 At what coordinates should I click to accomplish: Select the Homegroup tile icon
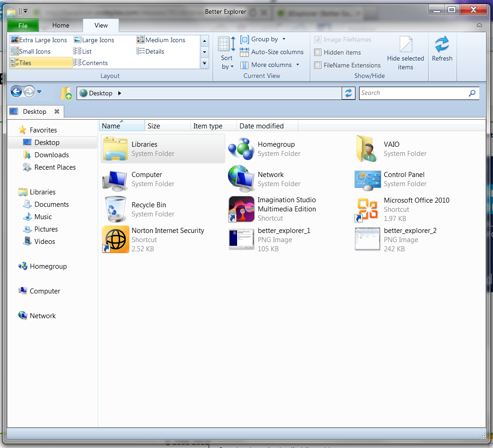click(241, 149)
